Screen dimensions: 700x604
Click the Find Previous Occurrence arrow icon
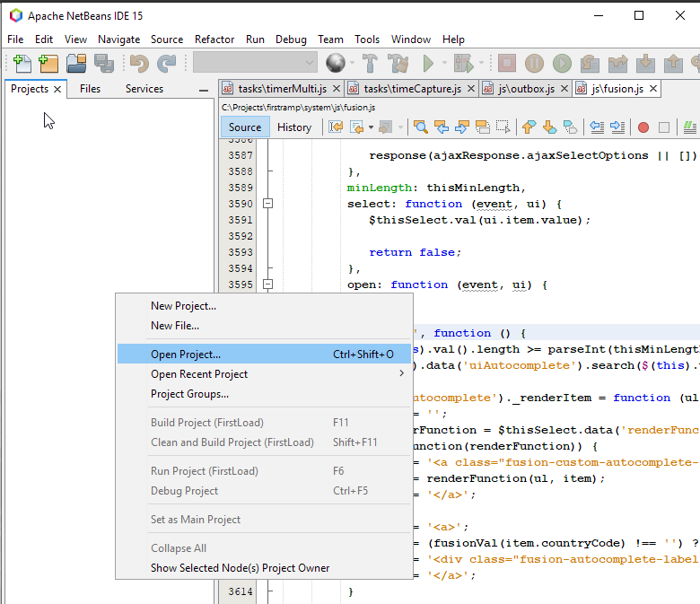pyautogui.click(x=442, y=127)
